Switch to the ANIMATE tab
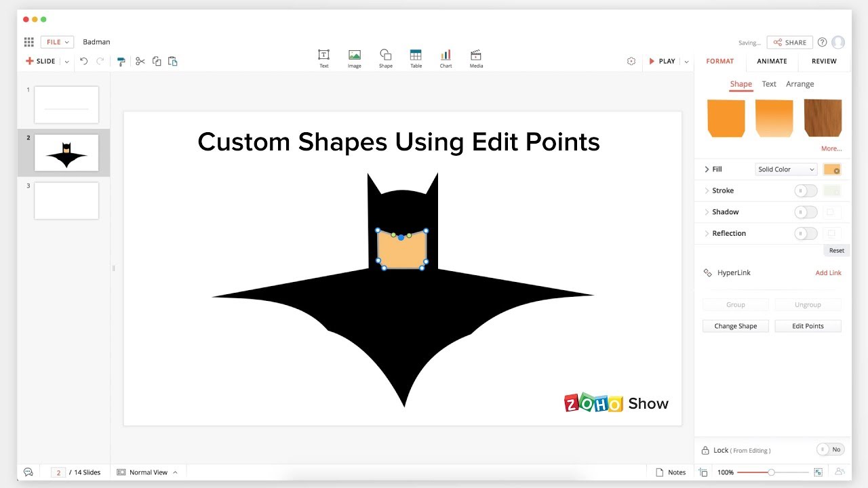The width and height of the screenshot is (868, 488). tap(772, 61)
